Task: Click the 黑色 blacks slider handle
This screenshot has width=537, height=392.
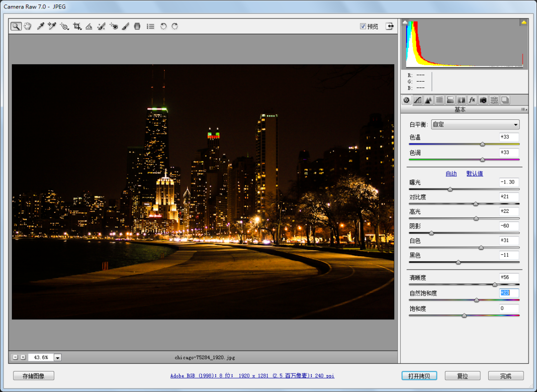Action: (458, 263)
